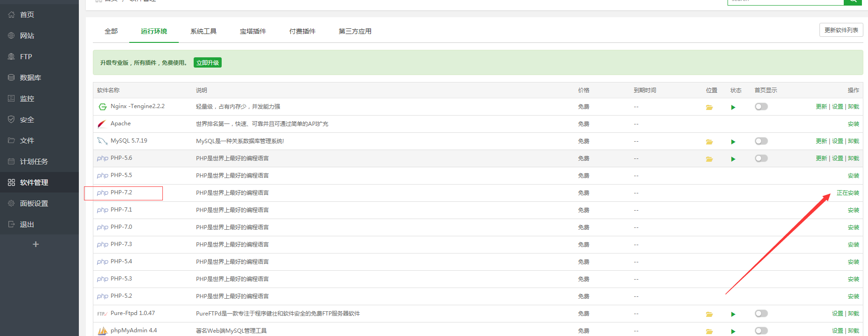
Task: Click 卸载 link for PHP-5.6
Action: click(854, 158)
